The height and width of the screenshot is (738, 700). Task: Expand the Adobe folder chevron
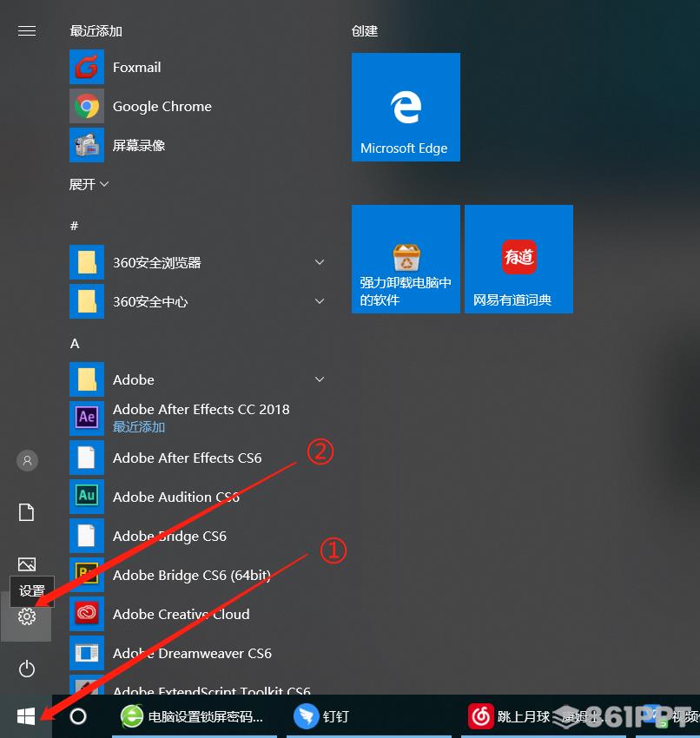click(x=320, y=379)
